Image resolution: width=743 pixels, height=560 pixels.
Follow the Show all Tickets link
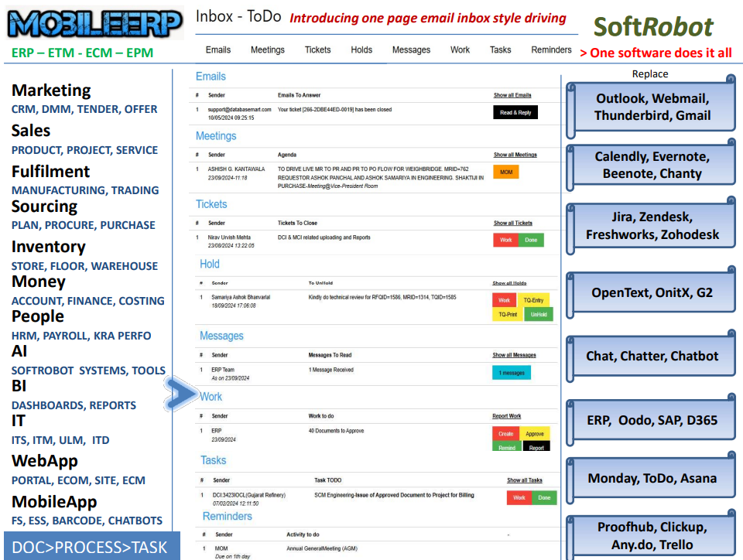[x=512, y=223]
